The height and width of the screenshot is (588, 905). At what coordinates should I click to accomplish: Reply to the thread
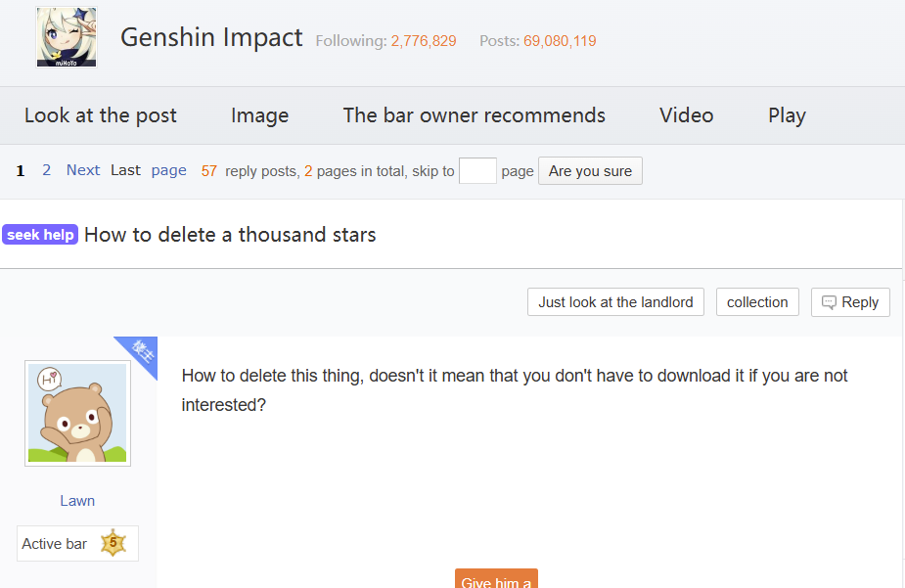point(850,301)
